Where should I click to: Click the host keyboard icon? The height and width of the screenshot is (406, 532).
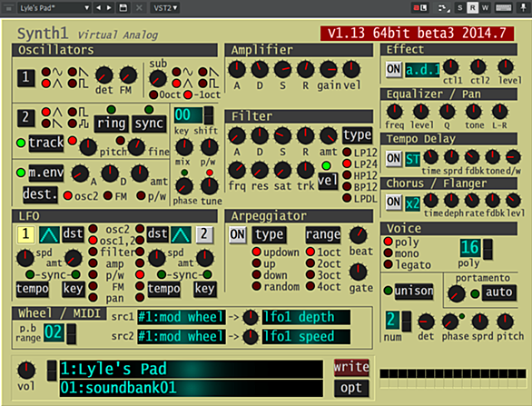tap(504, 8)
